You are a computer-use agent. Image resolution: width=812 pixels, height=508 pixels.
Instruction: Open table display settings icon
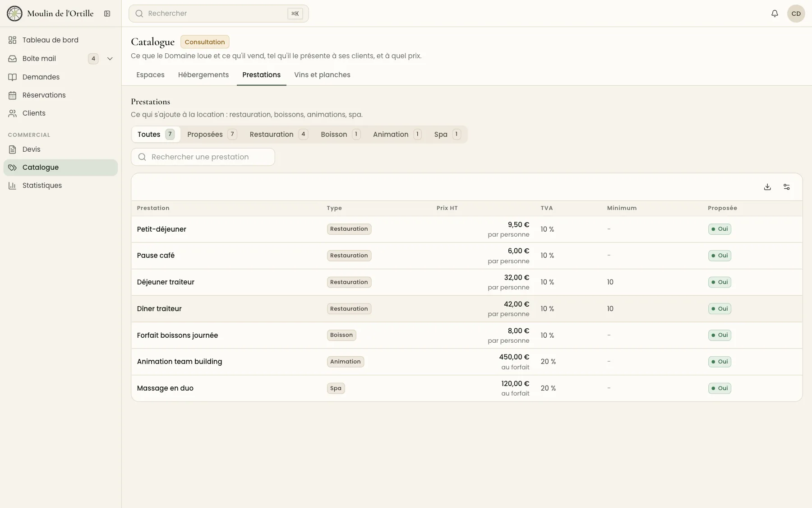coord(787,187)
